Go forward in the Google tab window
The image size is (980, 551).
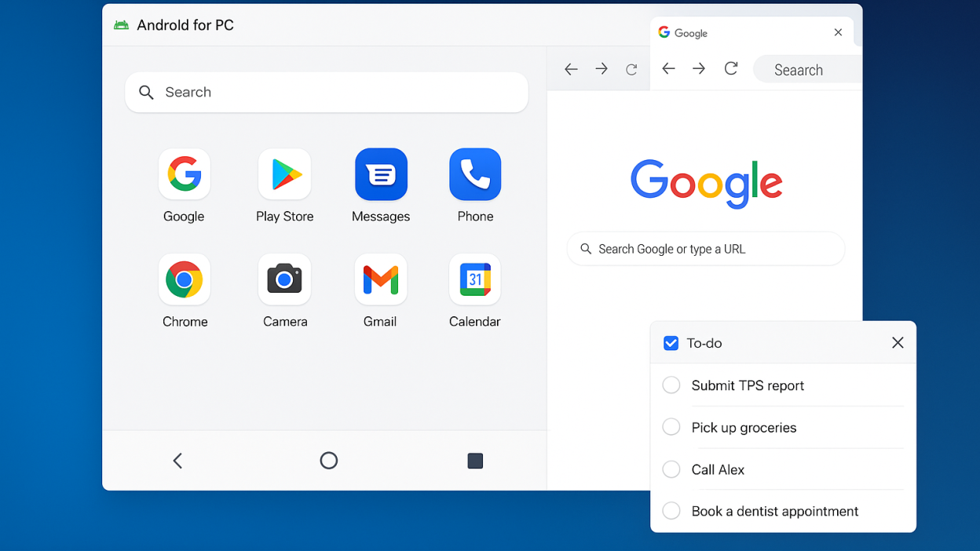699,69
